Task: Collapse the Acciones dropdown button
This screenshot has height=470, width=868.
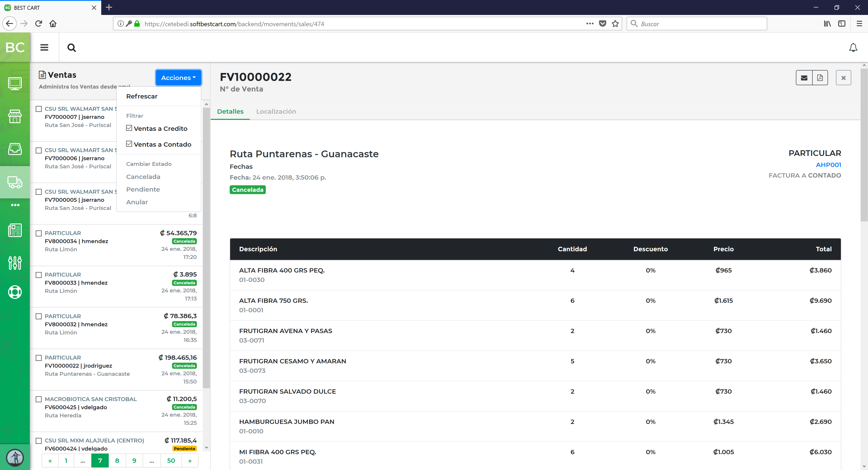Action: 178,78
